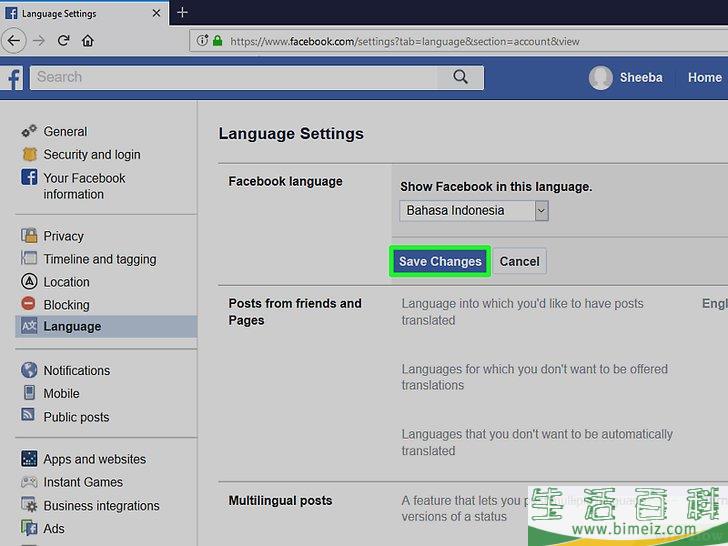Open the Bahasa Indonesia language dropdown
Image resolution: width=728 pixels, height=546 pixels.
click(x=474, y=211)
